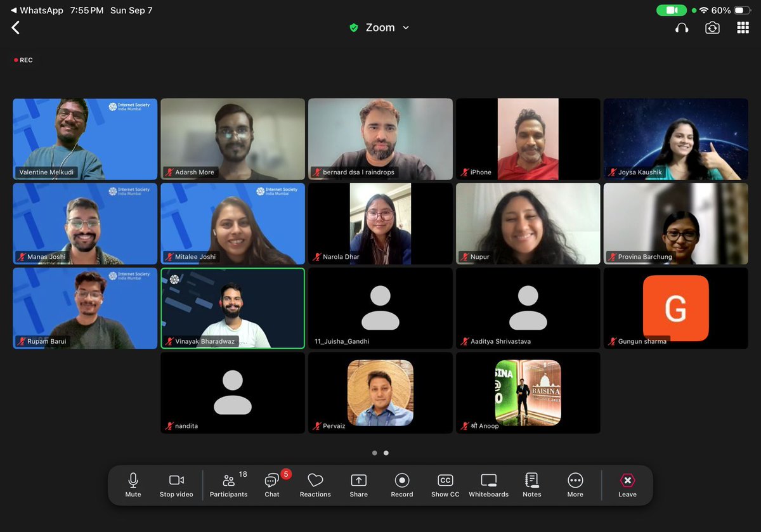Switch camera with the flip camera icon
Screen dimensions: 761x532
712,28
